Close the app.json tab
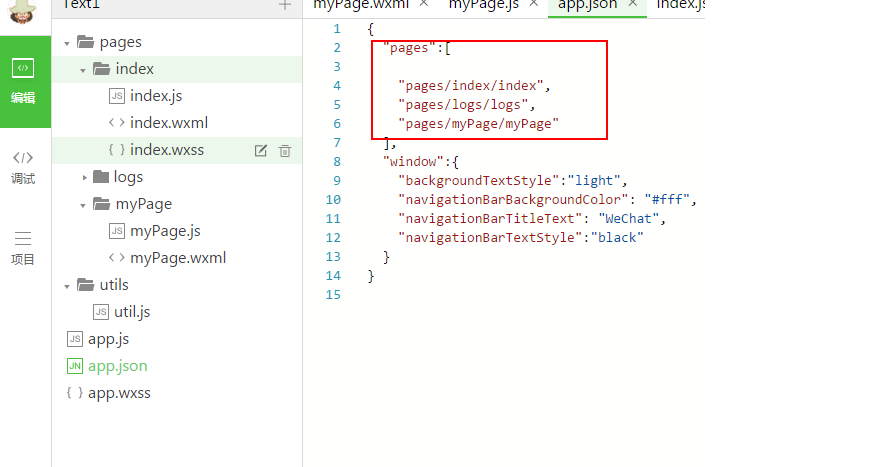This screenshot has width=881, height=467. tap(633, 4)
